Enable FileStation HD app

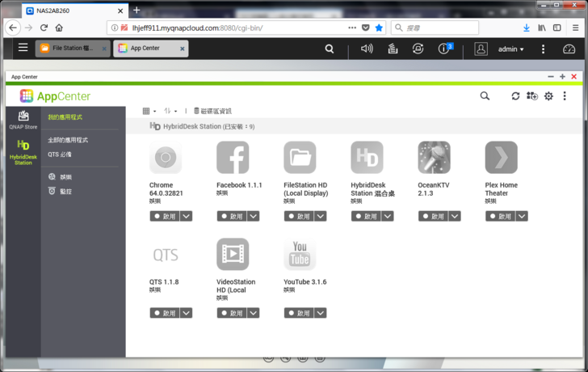click(x=299, y=216)
